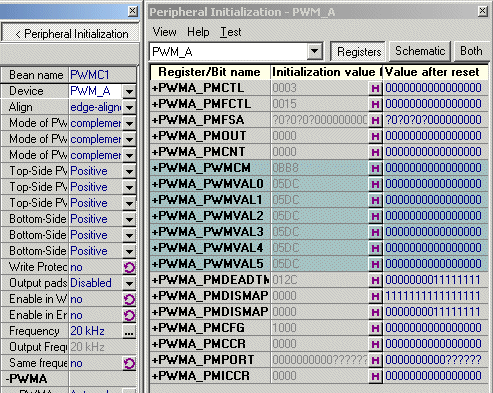Open the Test menu
This screenshot has height=393, width=493.
231,32
